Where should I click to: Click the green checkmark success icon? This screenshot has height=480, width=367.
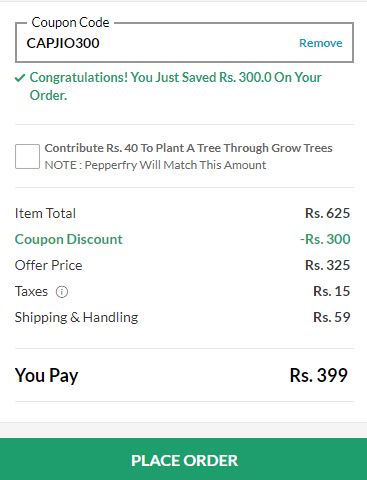pyautogui.click(x=20, y=78)
